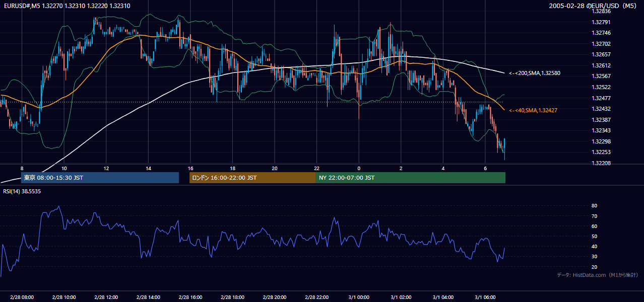Click the 2/28 08:00 date label
The image size is (644, 302).
(x=22, y=297)
